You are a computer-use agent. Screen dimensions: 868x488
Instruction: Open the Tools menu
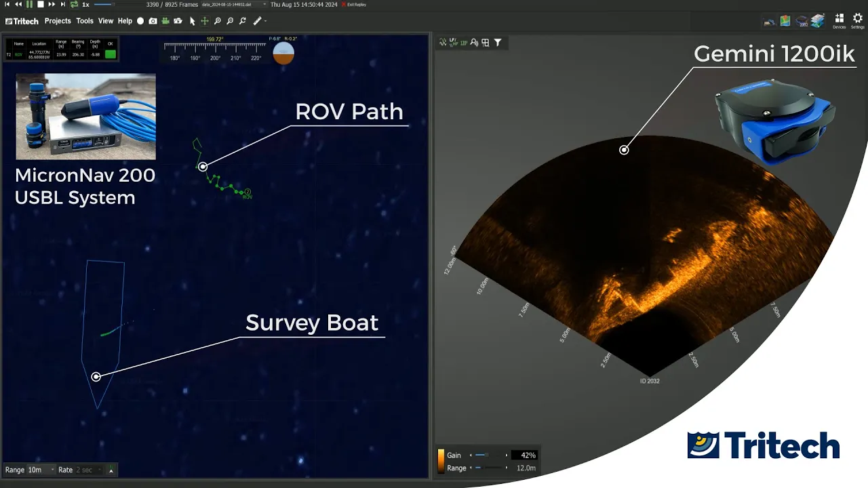click(x=85, y=21)
